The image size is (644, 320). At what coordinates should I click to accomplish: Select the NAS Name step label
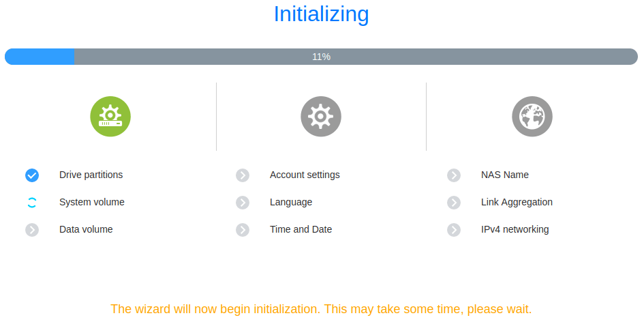click(505, 175)
